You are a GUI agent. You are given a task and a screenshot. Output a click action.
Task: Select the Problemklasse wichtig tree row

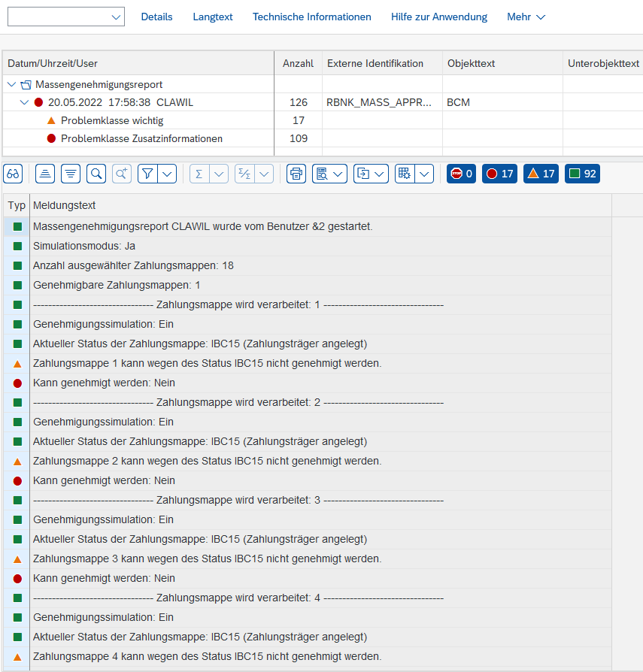tap(112, 120)
